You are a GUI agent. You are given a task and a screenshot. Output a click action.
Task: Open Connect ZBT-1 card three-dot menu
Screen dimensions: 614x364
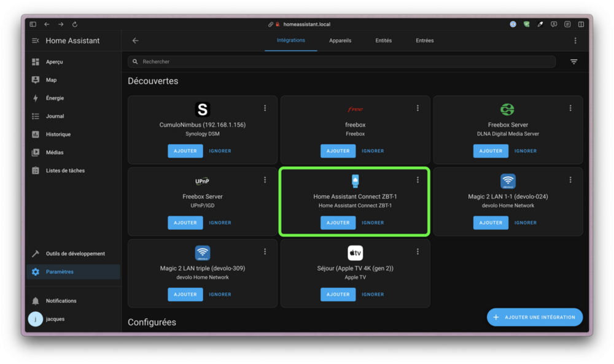click(x=418, y=180)
